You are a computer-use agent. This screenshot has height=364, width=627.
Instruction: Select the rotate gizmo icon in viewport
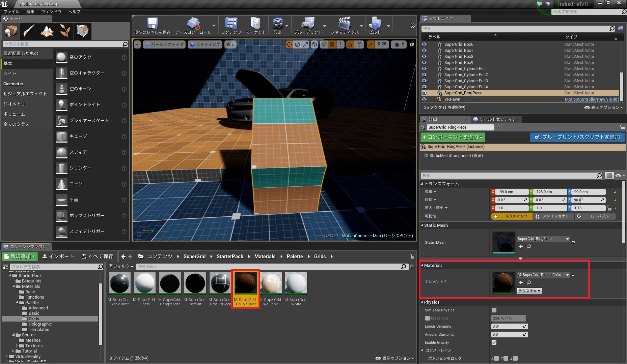[x=297, y=44]
